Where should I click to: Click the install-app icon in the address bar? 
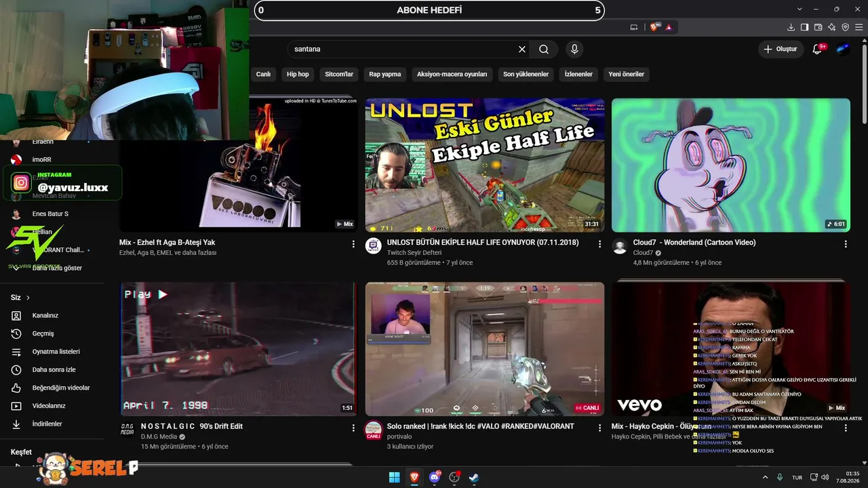pyautogui.click(x=634, y=27)
